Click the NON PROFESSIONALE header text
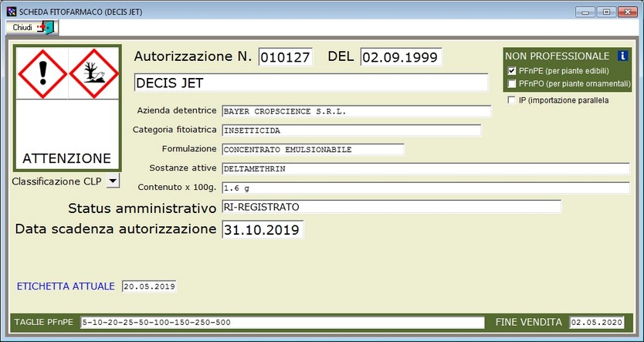Viewport: 644px width, 342px height. tap(558, 56)
